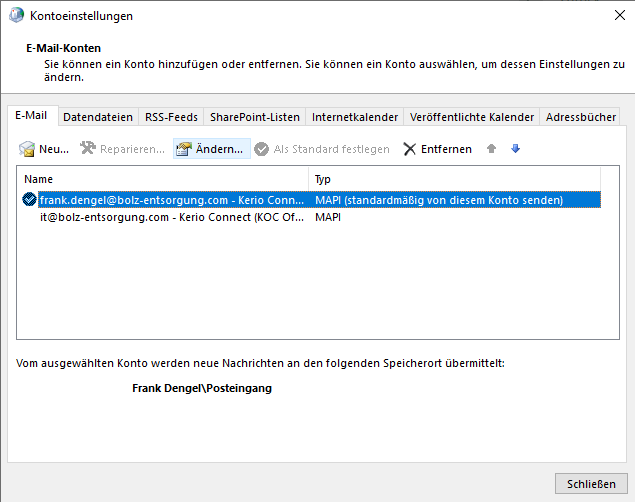Select the Veröffentlichte Kalender tab
The image size is (635, 502).
[x=472, y=117]
